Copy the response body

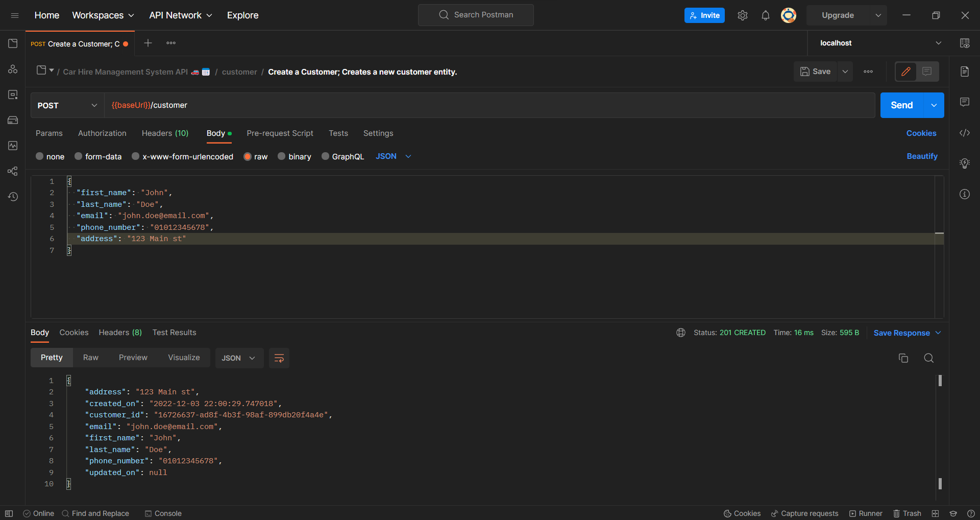[903, 358]
